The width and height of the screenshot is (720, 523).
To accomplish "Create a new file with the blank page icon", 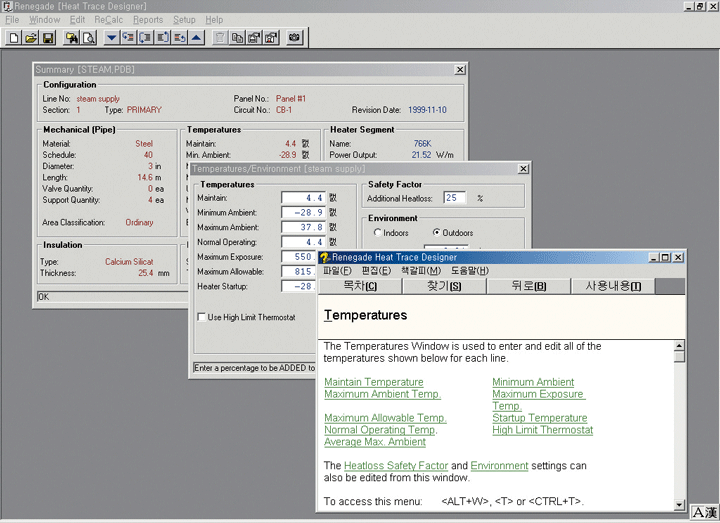I will (x=14, y=38).
